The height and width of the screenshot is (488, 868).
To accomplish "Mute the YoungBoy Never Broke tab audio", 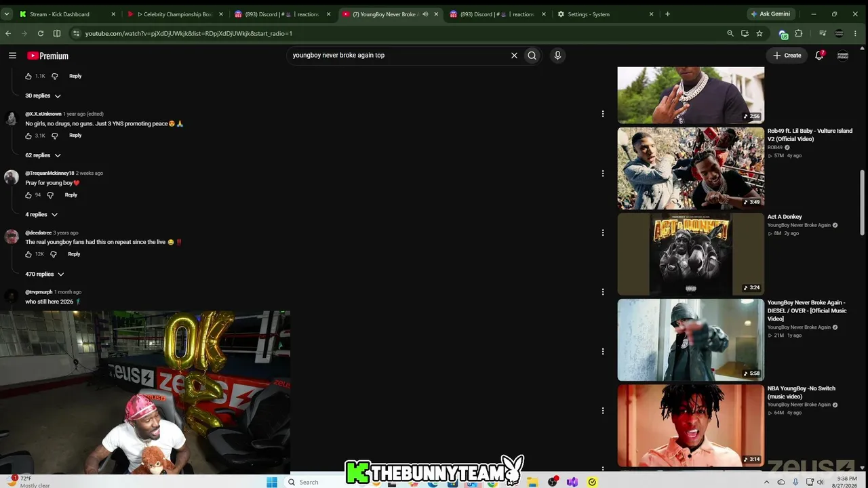I will tap(425, 14).
